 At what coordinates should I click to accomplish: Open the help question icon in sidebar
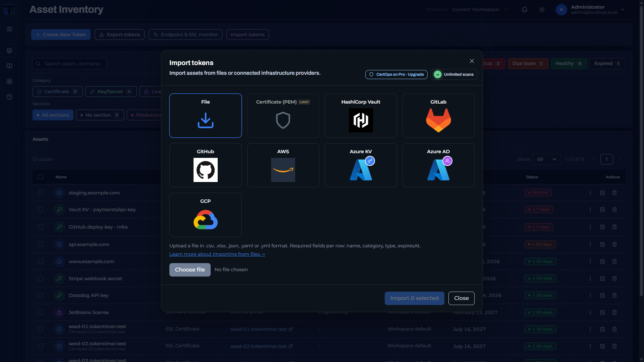click(9, 97)
